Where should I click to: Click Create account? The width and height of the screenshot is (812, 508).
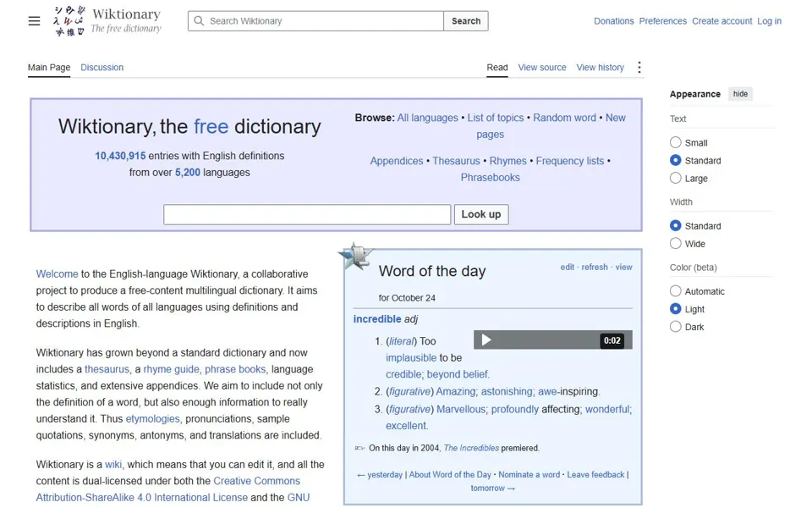[x=721, y=20]
